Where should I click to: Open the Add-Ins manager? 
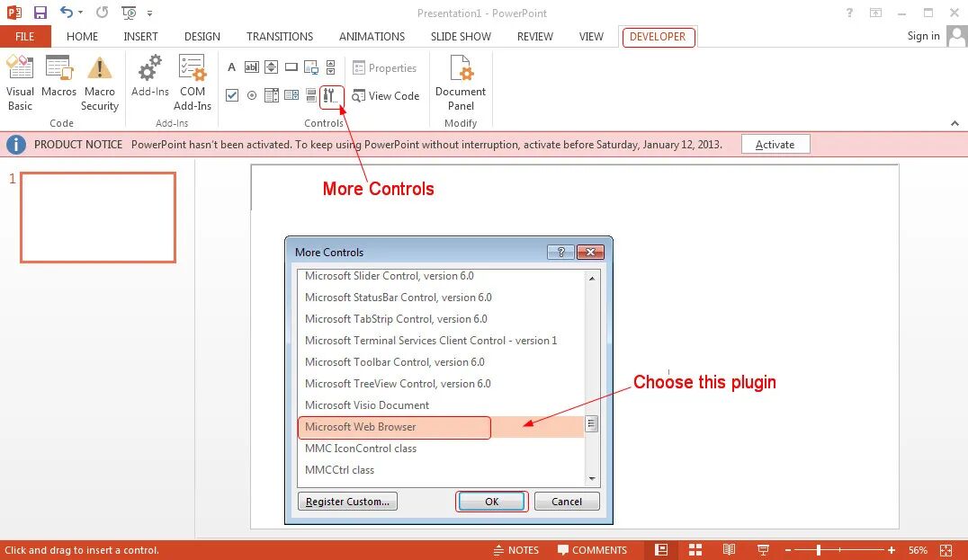coord(149,76)
